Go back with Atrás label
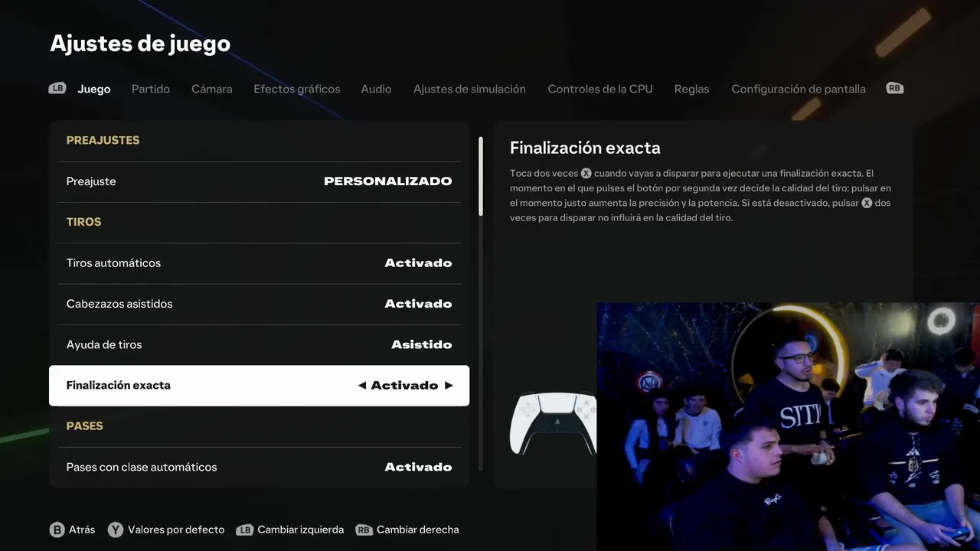 point(82,530)
